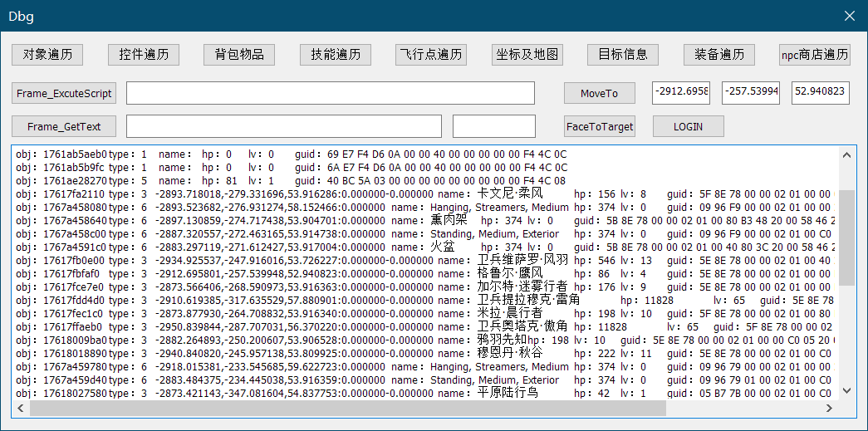Click the 背包物品 button

coord(239,55)
